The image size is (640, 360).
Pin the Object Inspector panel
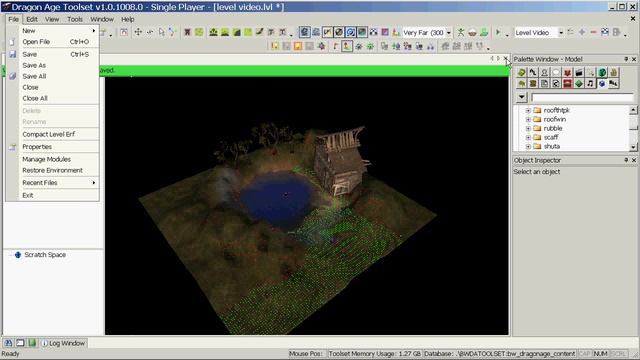(x=626, y=160)
